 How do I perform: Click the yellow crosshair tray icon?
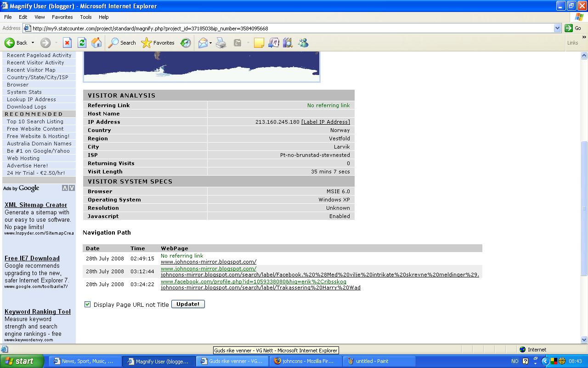tap(562, 361)
